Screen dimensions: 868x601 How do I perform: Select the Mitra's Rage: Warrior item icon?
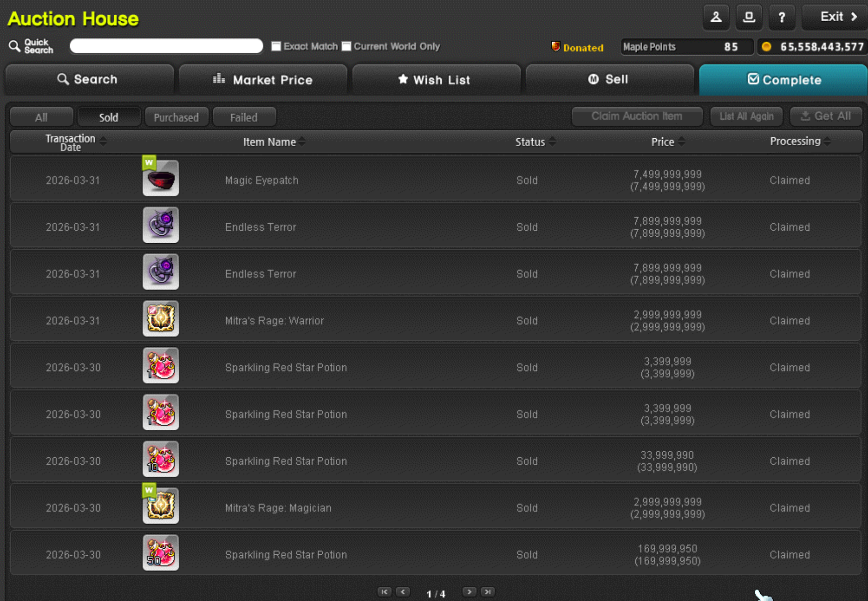click(160, 319)
